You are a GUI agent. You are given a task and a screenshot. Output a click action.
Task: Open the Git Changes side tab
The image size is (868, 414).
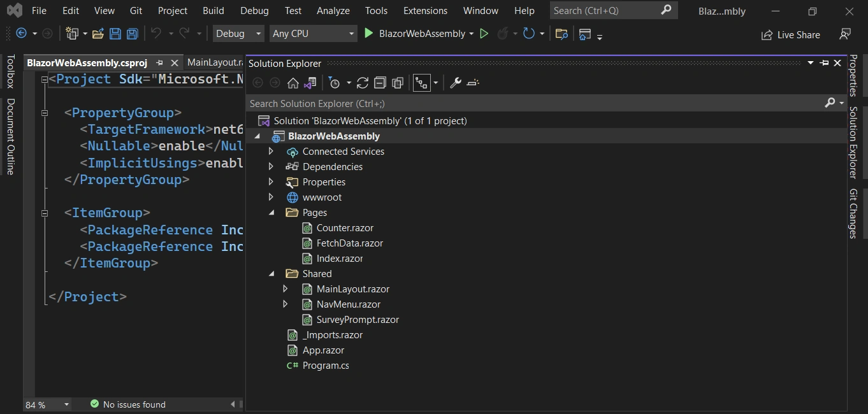pos(853,213)
